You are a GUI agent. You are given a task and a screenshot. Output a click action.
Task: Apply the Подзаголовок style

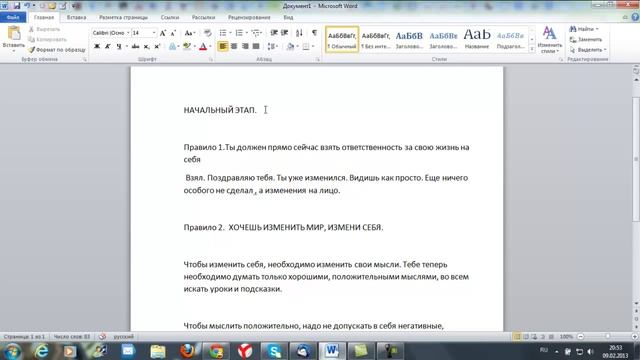pyautogui.click(x=510, y=40)
